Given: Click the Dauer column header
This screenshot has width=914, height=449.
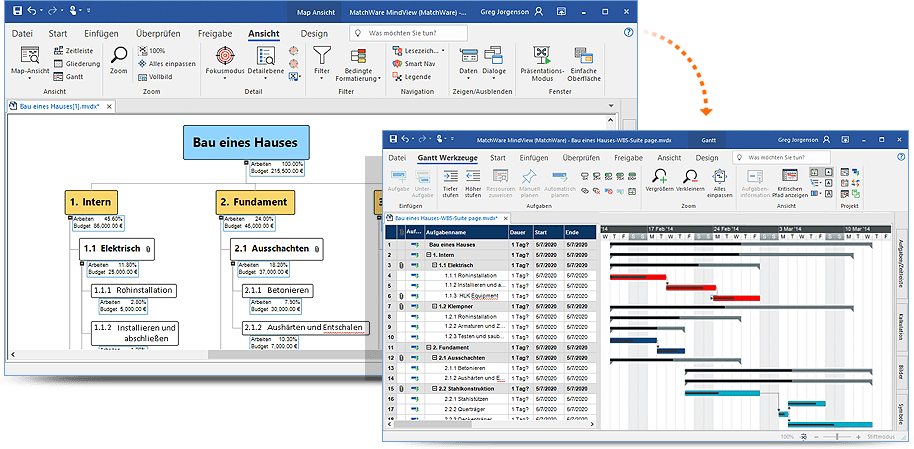Looking at the screenshot, I should coord(520,232).
